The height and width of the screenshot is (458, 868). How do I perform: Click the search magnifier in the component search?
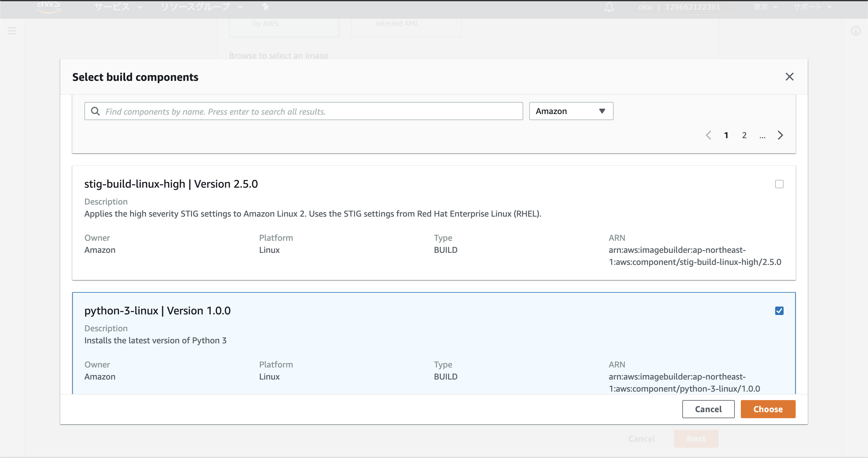tap(95, 111)
